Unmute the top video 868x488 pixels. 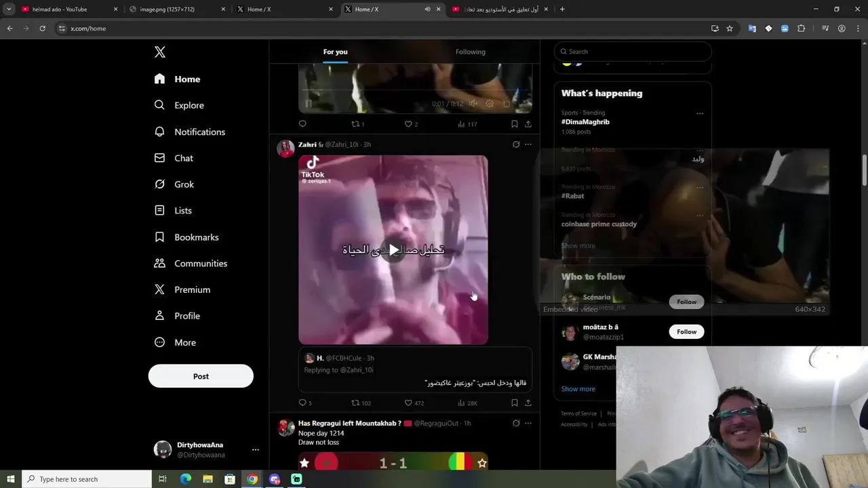(473, 104)
